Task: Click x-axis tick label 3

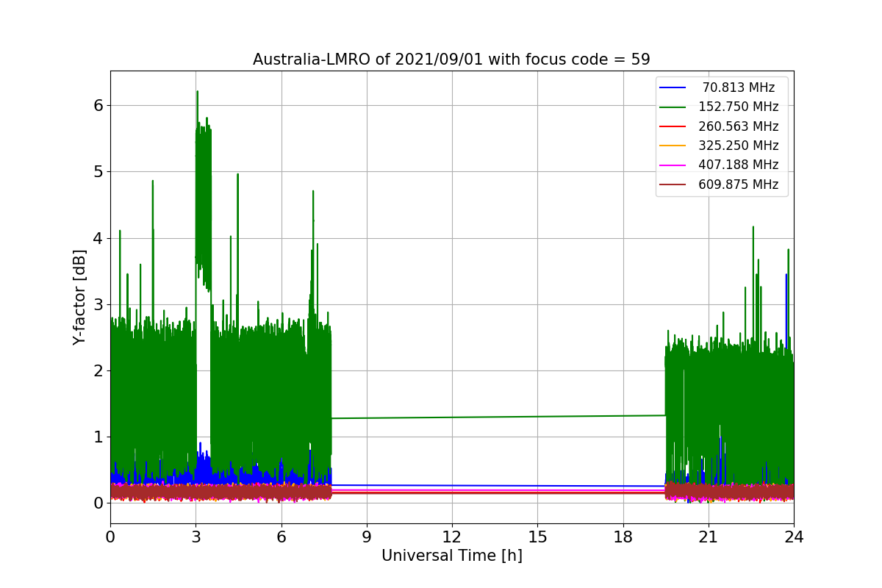Action: 196,537
